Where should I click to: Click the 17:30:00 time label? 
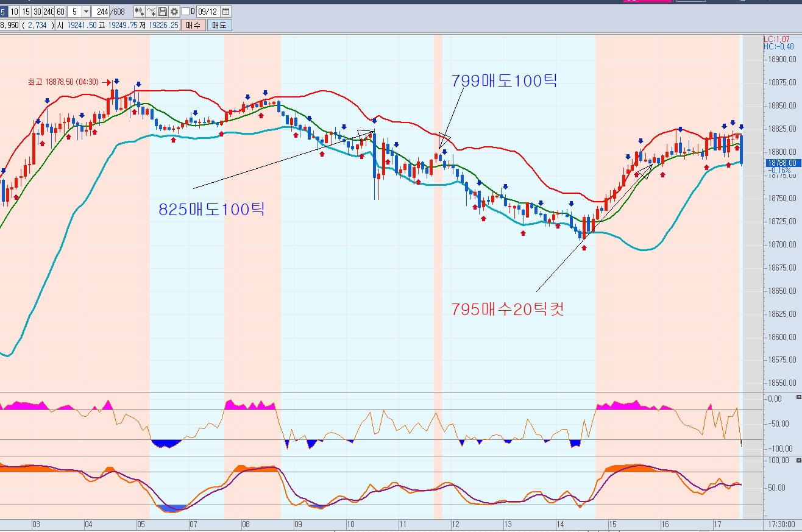point(781,524)
